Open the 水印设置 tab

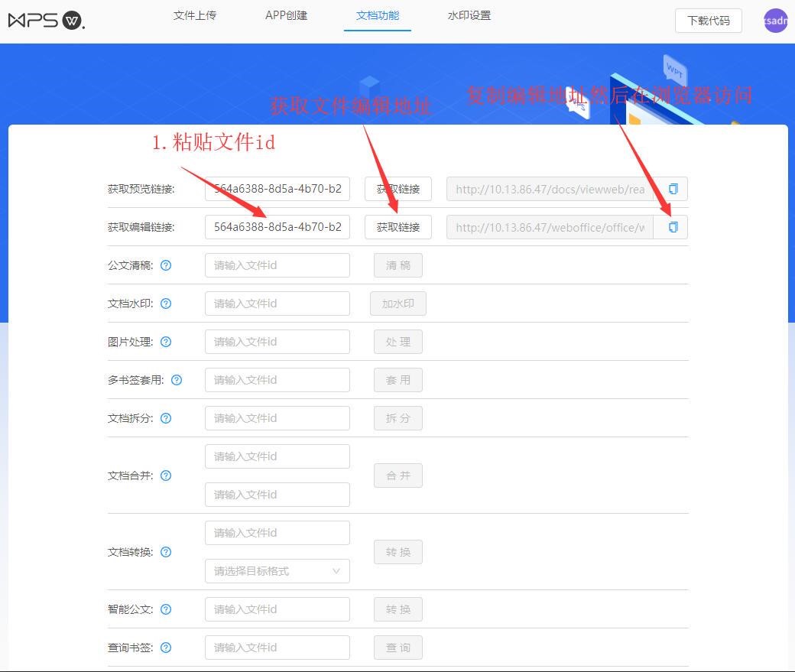click(x=469, y=15)
